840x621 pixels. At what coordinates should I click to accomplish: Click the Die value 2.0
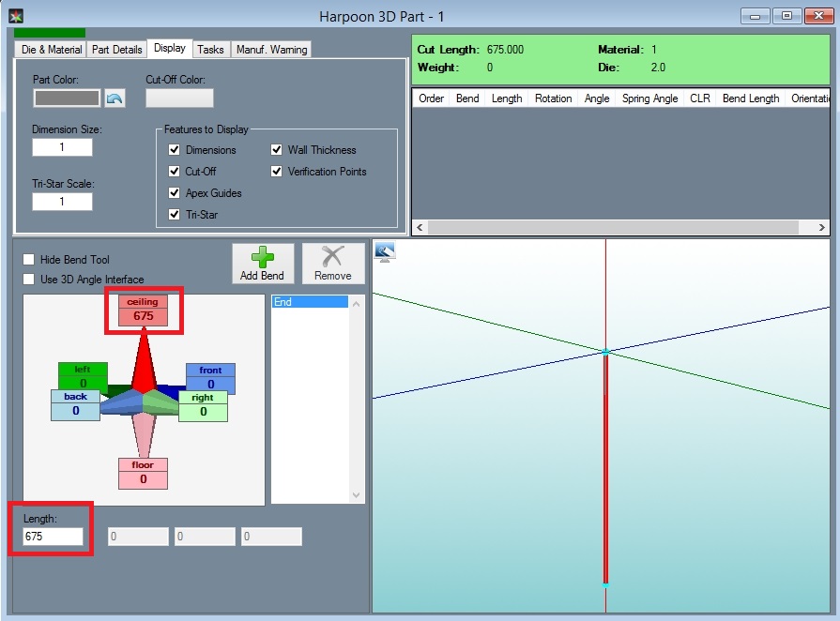point(658,68)
